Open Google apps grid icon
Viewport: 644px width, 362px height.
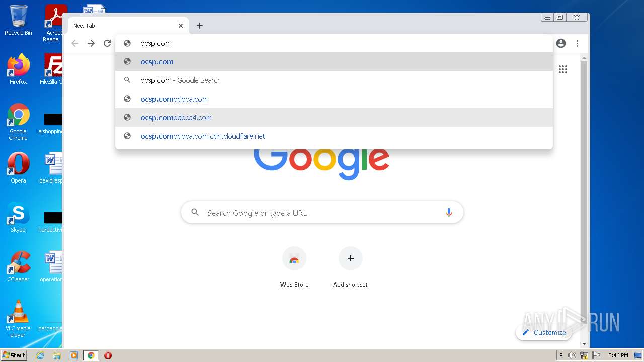point(563,69)
